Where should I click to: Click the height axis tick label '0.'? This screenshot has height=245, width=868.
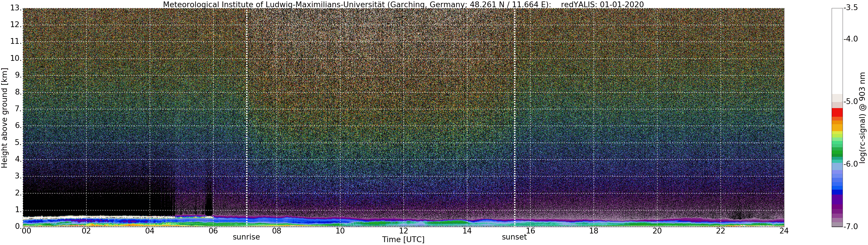18,226
